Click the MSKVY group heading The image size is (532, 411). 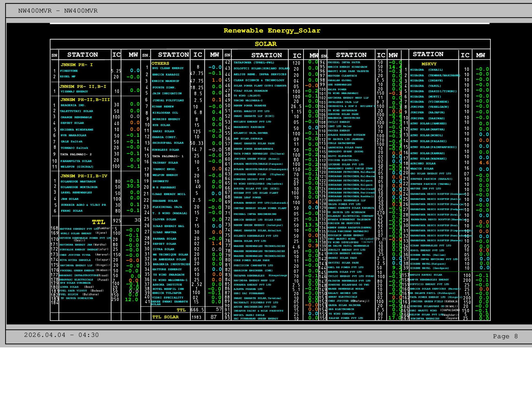point(429,64)
